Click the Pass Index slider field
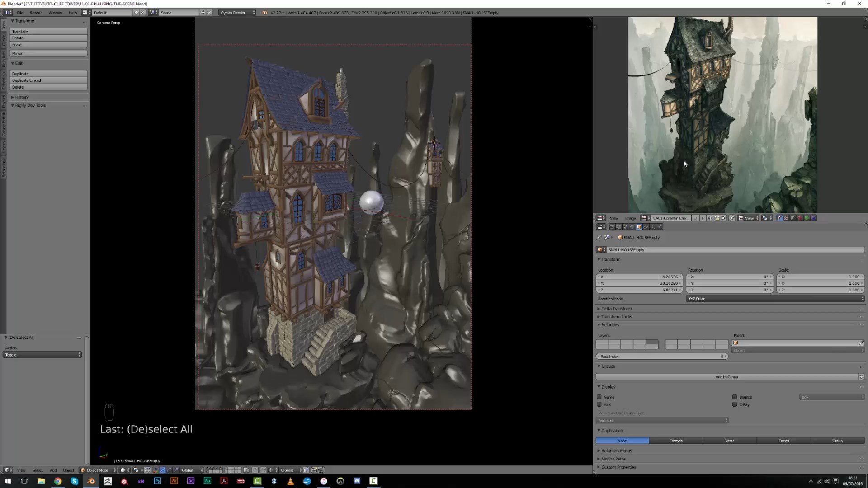Viewport: 868px width, 488px height. point(661,357)
